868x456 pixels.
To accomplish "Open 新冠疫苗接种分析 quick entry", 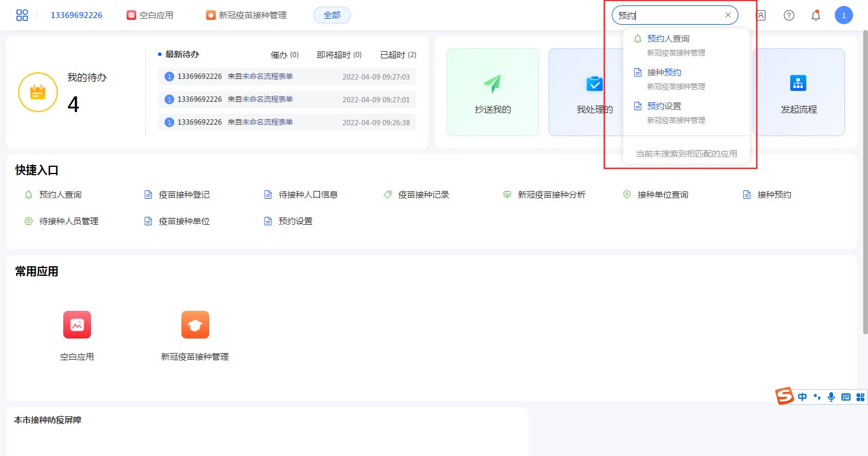I will 551,195.
